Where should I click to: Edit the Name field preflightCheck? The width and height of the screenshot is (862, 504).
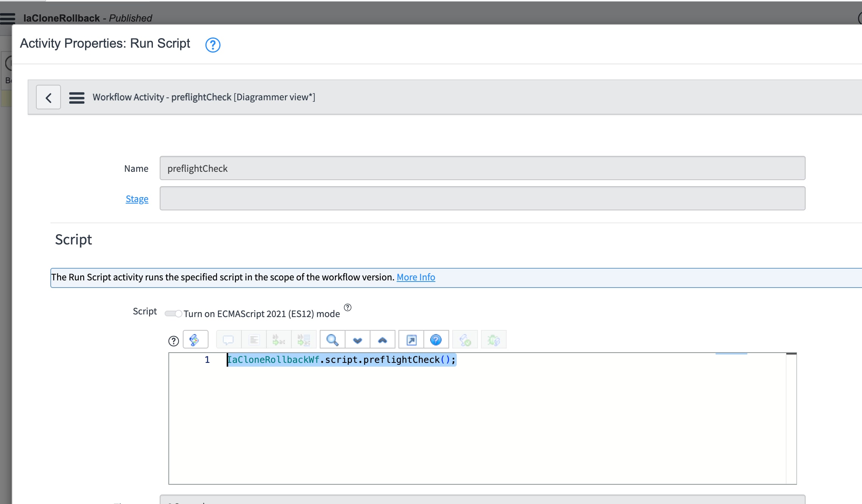pos(482,168)
